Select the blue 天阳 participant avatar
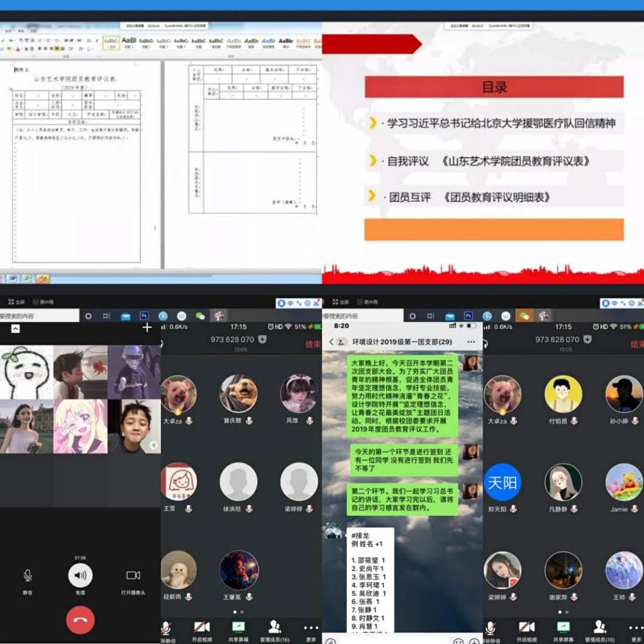Viewport: 644px width, 644px height. point(502,482)
